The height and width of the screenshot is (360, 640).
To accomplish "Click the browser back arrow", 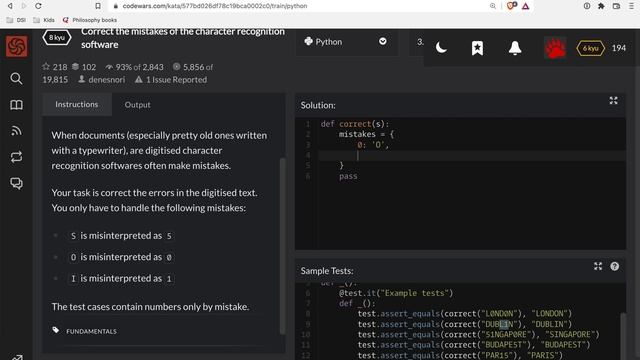I will click(x=10, y=6).
